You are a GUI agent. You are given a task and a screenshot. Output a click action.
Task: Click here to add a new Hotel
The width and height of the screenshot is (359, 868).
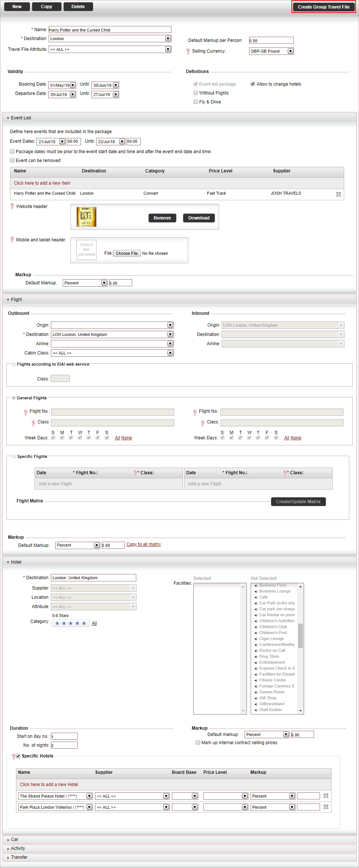[49, 785]
